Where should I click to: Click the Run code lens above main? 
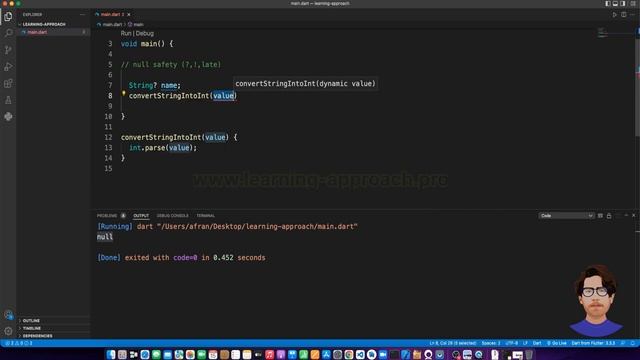click(126, 33)
